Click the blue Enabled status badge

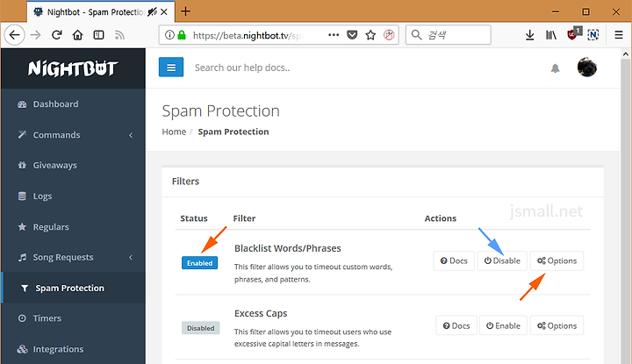point(199,263)
